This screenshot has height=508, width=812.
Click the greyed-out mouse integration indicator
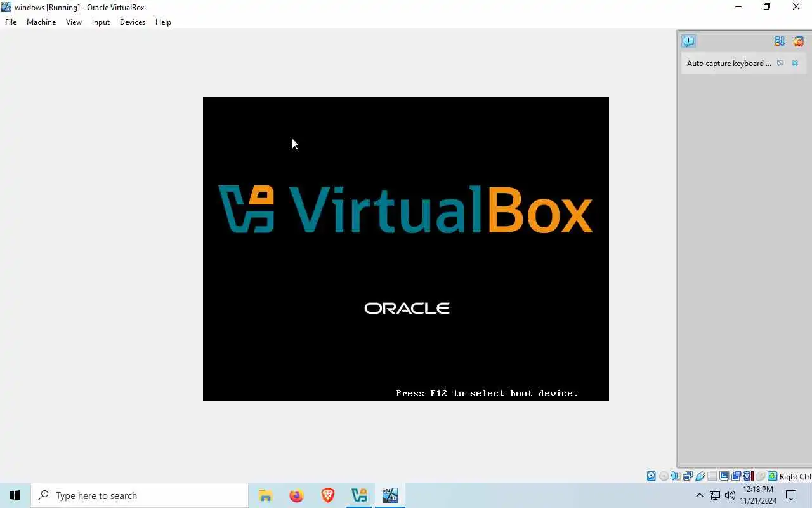point(761,476)
